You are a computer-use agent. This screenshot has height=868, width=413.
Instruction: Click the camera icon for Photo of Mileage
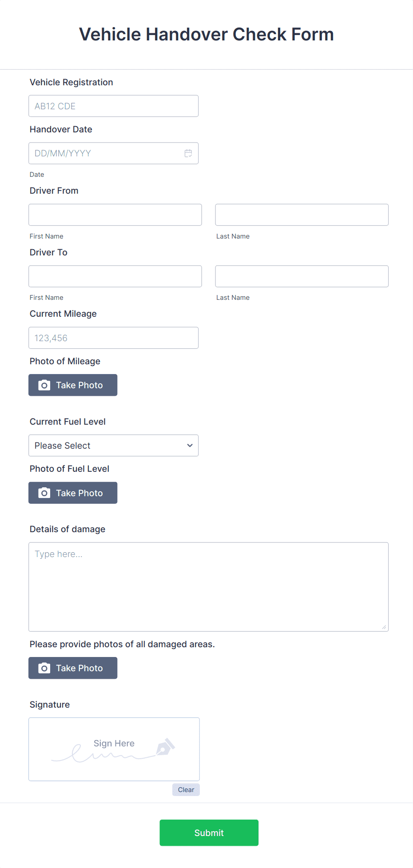[44, 385]
